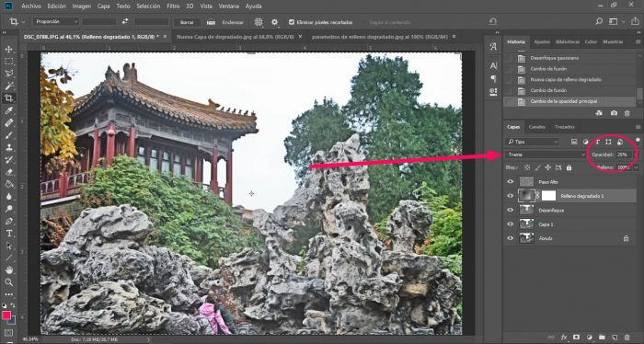Select the Pen tool

click(8, 222)
